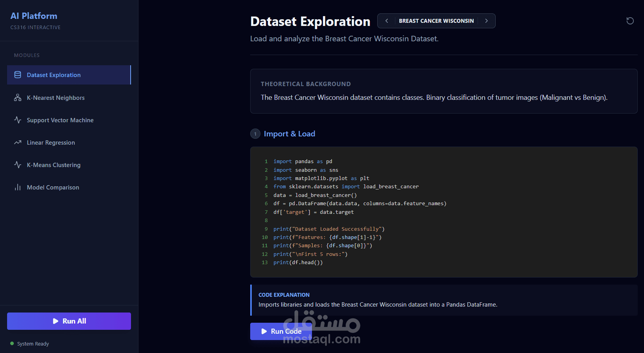Screen dimensions: 644x353
Task: Select the BREAST CANCER WISCONSIN dataset label
Action: (x=436, y=21)
